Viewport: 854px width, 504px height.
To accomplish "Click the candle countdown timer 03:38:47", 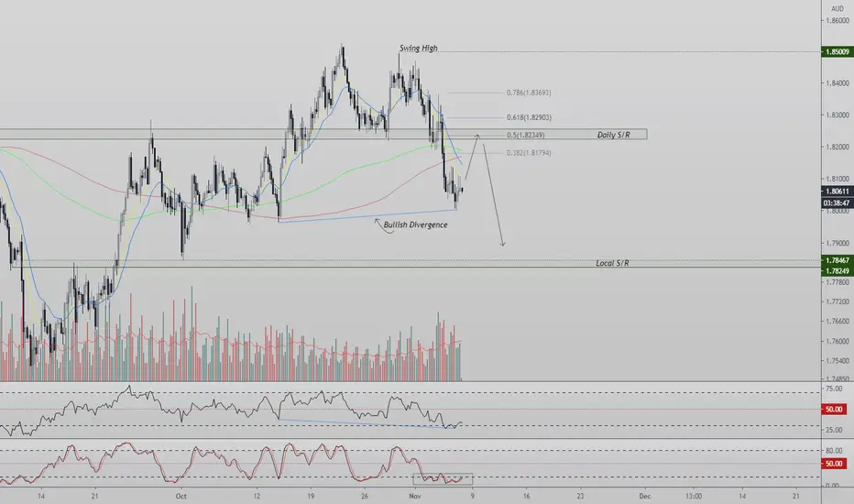I will (x=838, y=203).
